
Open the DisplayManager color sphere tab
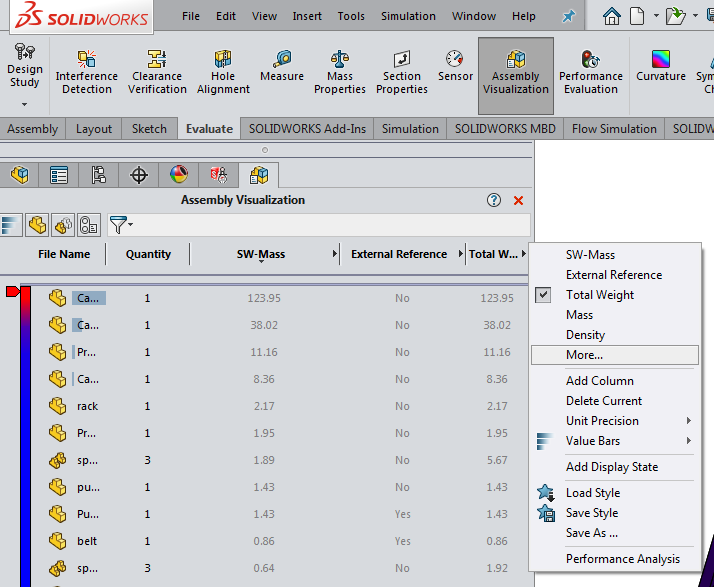coord(178,175)
